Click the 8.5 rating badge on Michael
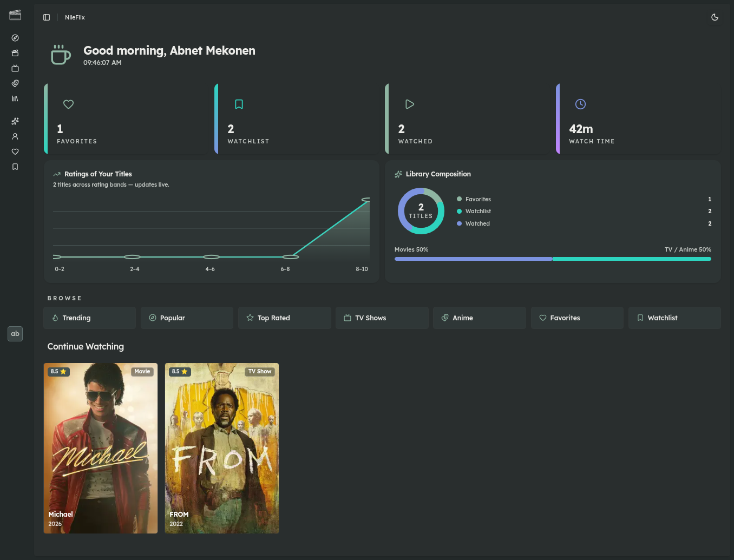 click(x=58, y=372)
